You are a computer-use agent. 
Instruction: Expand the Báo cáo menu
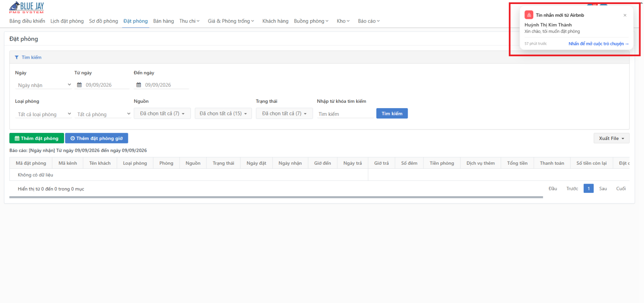tap(369, 21)
